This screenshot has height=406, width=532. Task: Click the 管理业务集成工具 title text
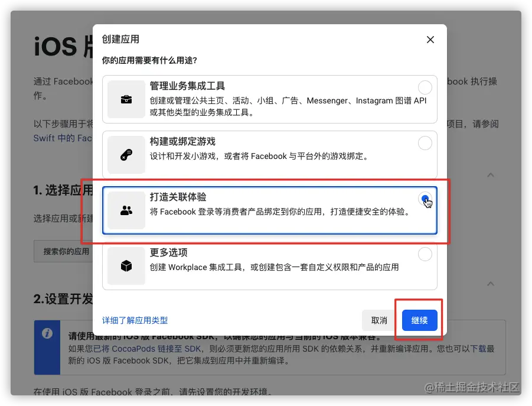tap(187, 86)
